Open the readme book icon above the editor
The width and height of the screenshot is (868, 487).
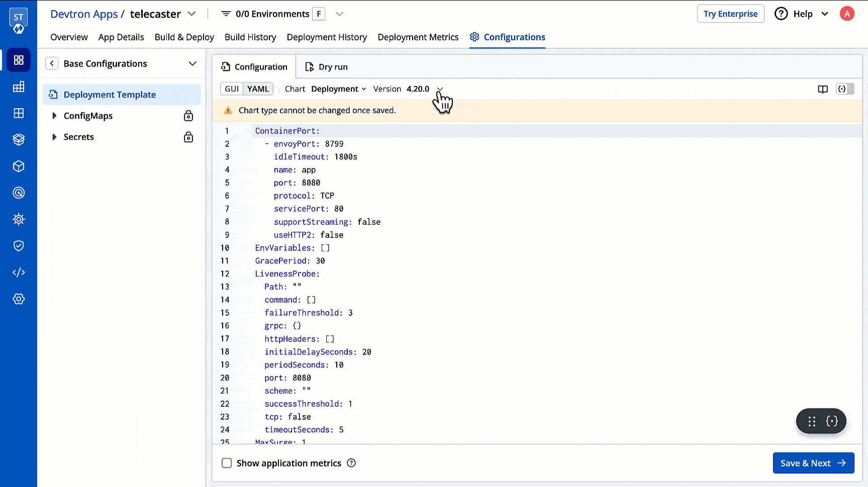click(823, 89)
